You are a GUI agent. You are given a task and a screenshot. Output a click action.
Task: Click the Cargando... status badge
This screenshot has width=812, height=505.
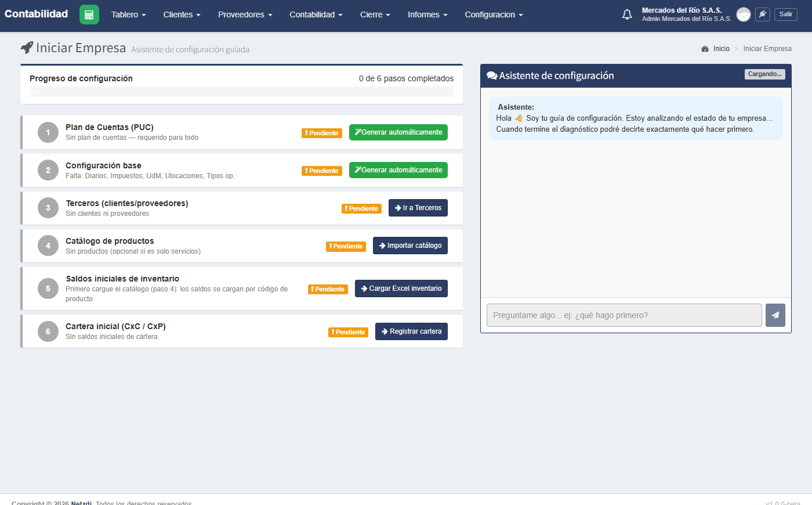click(765, 74)
